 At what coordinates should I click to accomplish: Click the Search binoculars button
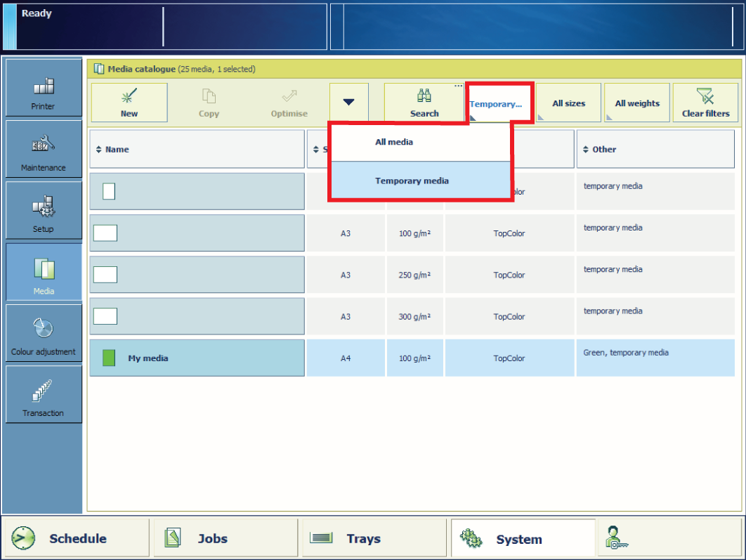coord(424,103)
